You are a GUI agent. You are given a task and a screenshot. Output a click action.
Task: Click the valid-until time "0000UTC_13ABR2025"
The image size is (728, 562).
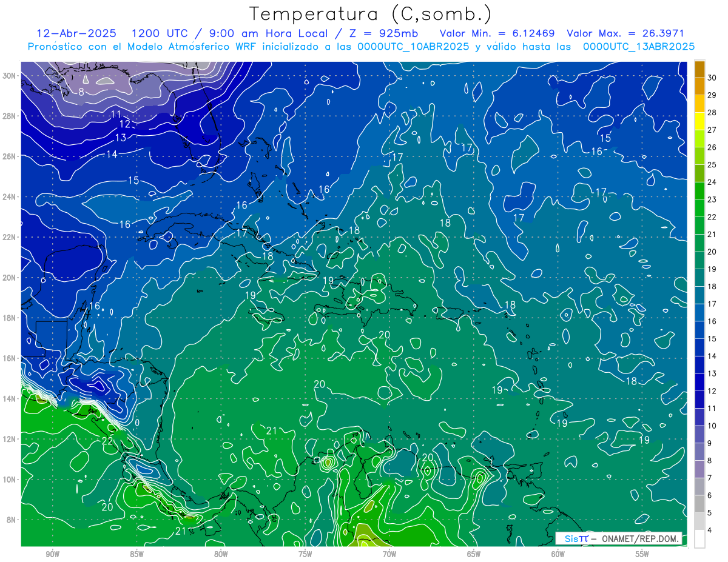pos(638,46)
